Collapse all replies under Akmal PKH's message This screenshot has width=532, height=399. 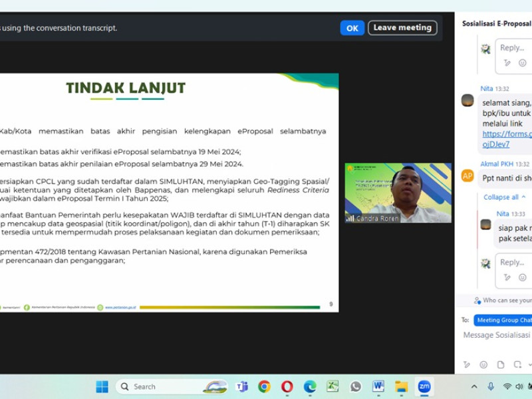tap(501, 197)
